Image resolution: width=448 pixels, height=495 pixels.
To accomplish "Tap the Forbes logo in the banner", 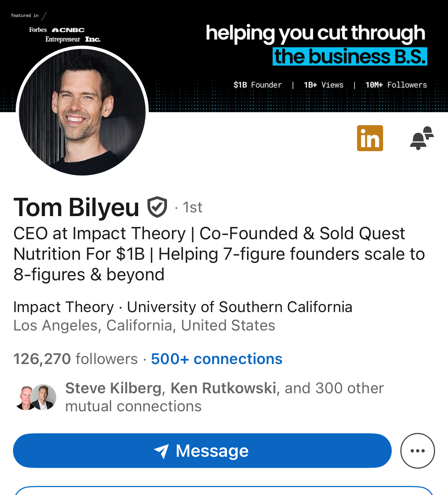I will tap(38, 30).
